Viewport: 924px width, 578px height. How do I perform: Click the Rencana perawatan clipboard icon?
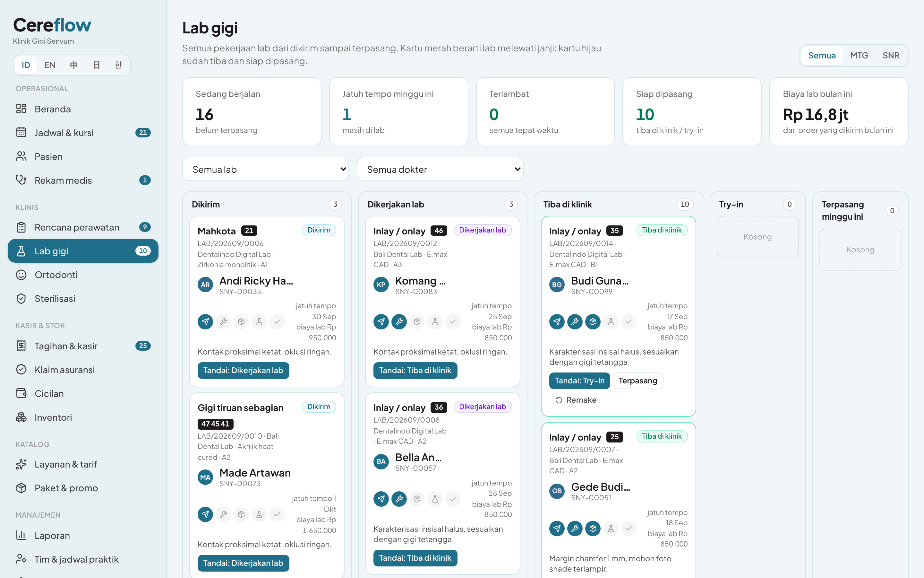(x=21, y=227)
